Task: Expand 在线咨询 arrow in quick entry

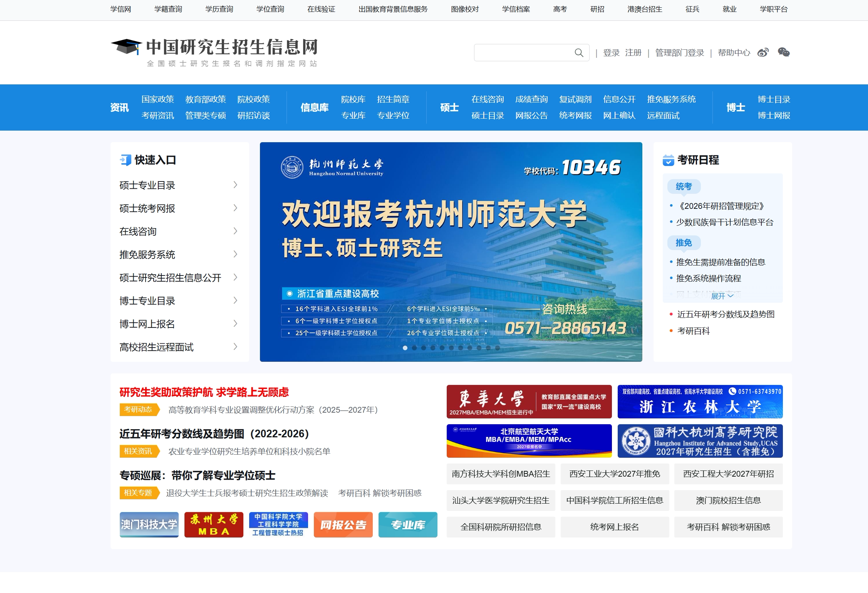Action: 235,231
